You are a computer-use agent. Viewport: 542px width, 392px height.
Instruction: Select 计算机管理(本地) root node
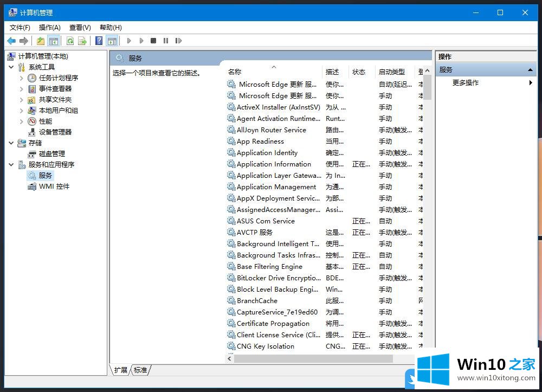(x=43, y=56)
